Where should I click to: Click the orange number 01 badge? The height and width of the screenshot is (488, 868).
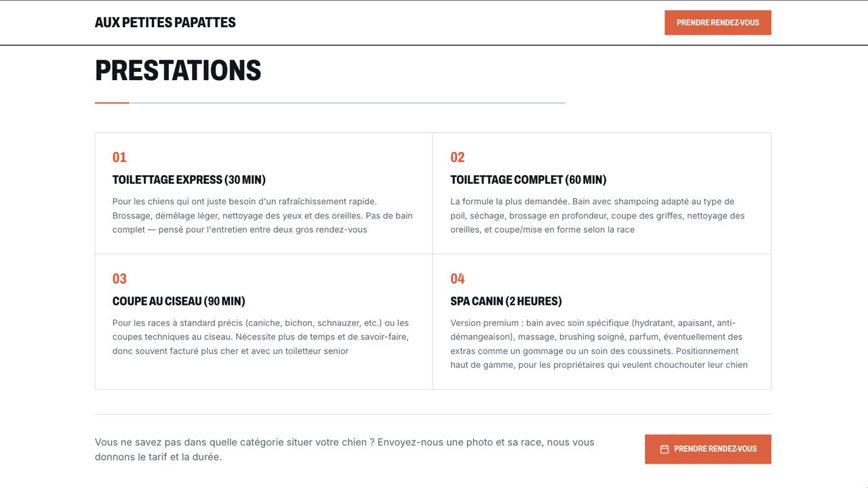coord(119,157)
